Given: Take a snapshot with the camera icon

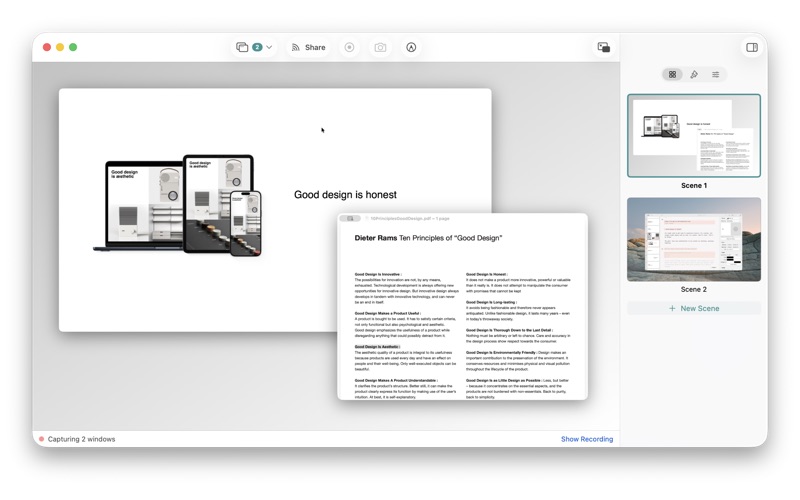Looking at the screenshot, I should pos(380,47).
